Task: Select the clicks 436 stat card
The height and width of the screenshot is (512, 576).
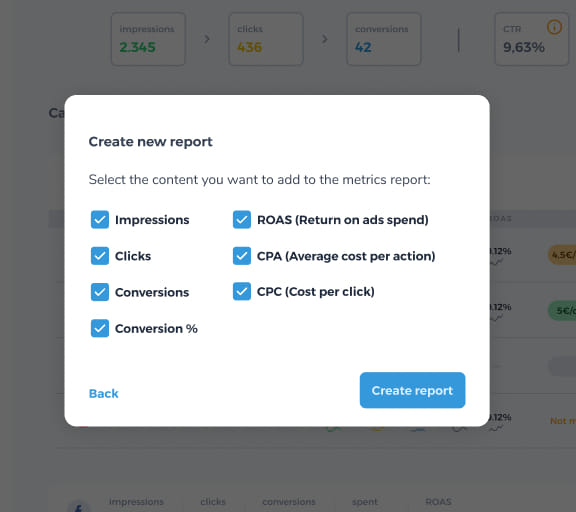Action: point(266,39)
